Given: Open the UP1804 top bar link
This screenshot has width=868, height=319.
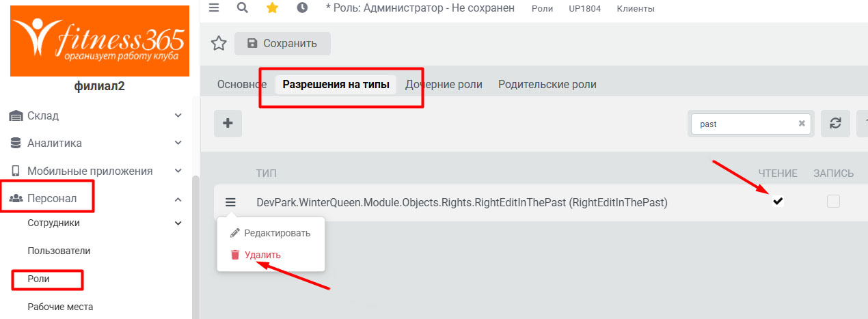Looking at the screenshot, I should 584,9.
